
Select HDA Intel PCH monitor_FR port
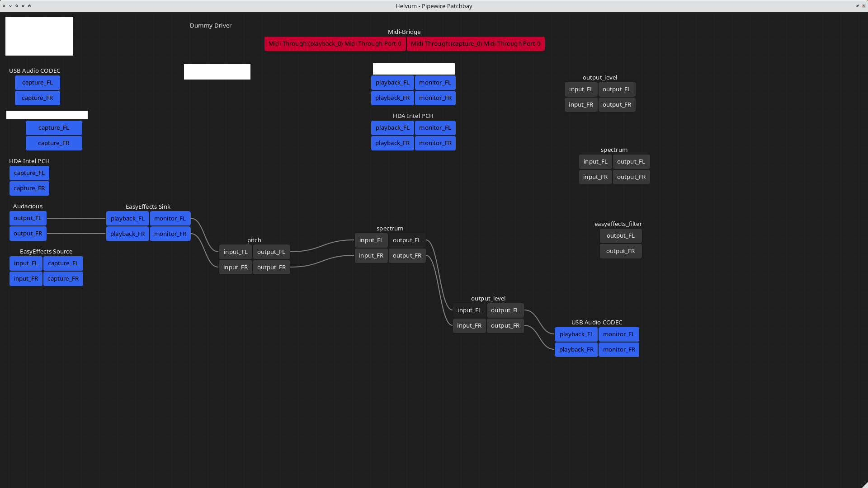pos(435,143)
